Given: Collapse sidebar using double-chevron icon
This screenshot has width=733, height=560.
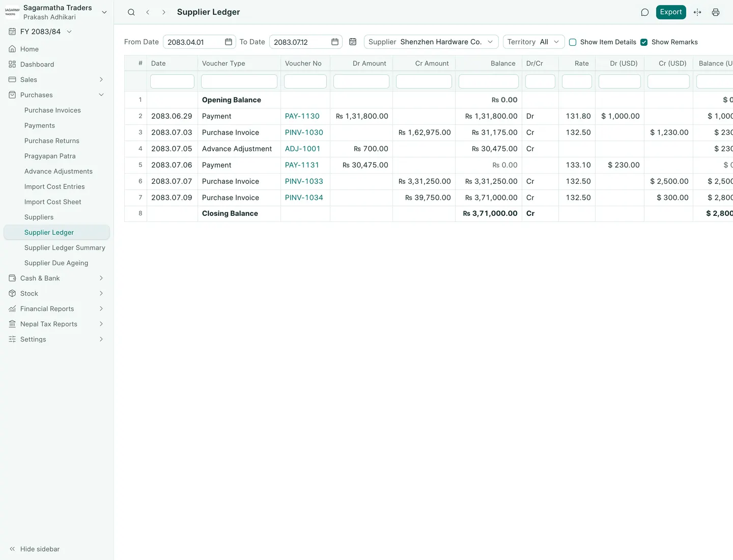Looking at the screenshot, I should pyautogui.click(x=12, y=549).
